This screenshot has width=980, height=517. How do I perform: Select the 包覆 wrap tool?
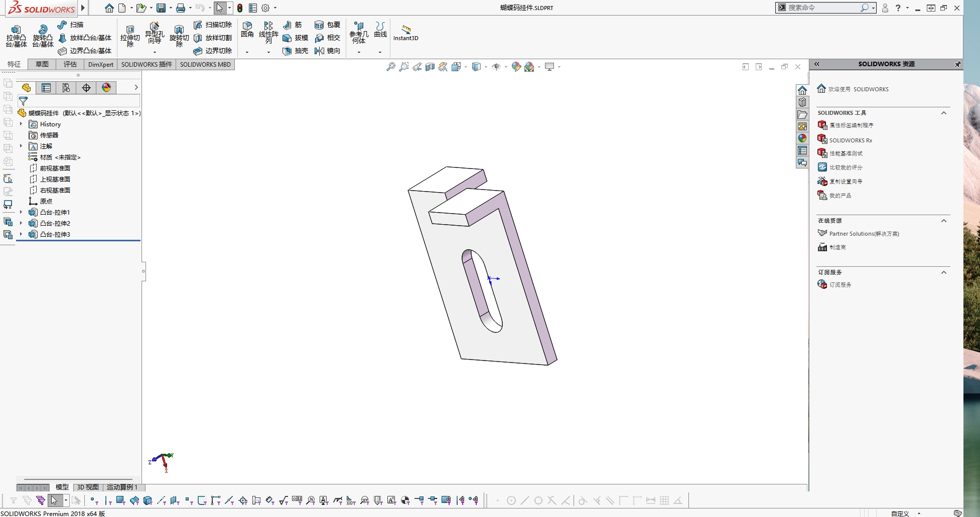[x=328, y=25]
